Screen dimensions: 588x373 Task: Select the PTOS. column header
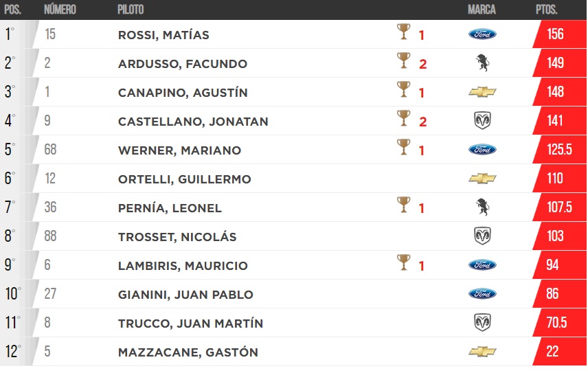point(546,10)
